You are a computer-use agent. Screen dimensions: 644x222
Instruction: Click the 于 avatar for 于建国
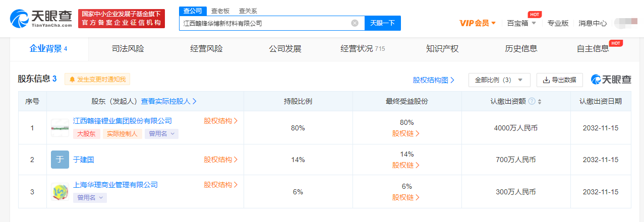(60, 160)
